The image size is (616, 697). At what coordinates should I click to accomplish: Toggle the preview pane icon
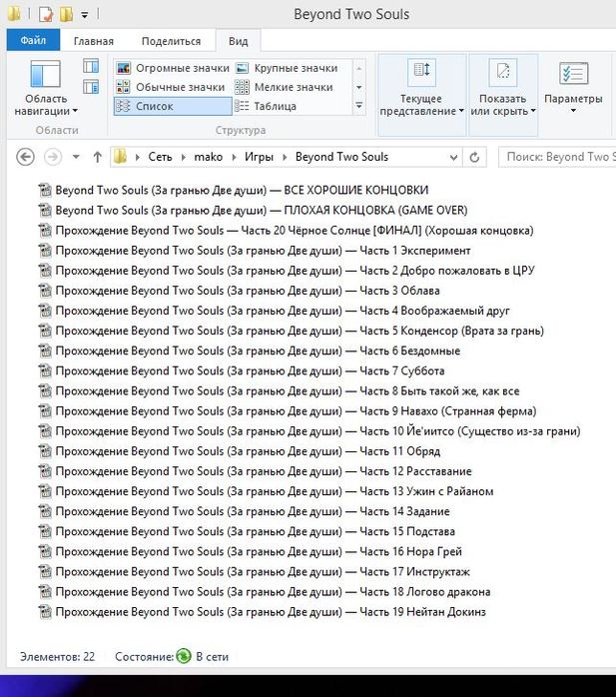pyautogui.click(x=91, y=66)
